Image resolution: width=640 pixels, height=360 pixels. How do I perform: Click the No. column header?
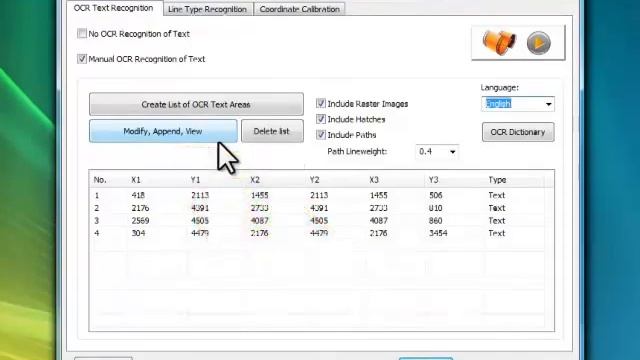pos(100,180)
